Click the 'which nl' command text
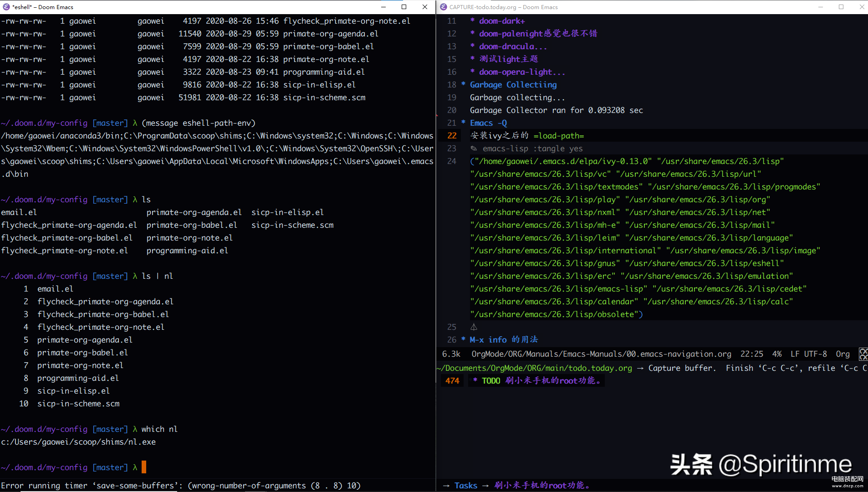The image size is (868, 492). pos(159,429)
